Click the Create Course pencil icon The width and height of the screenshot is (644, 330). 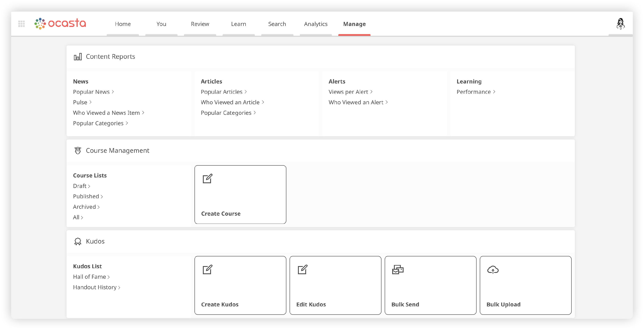[208, 179]
